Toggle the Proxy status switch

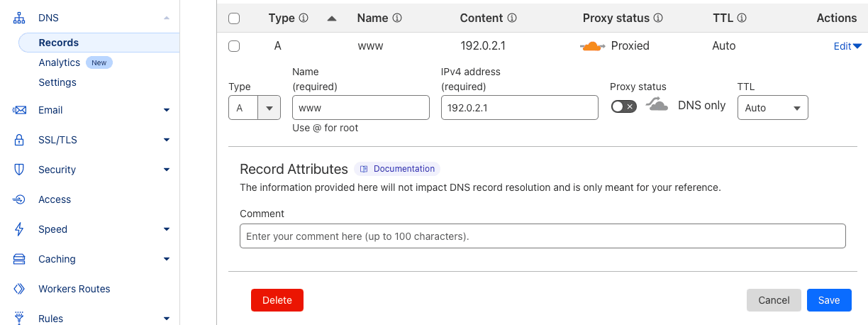click(x=623, y=106)
